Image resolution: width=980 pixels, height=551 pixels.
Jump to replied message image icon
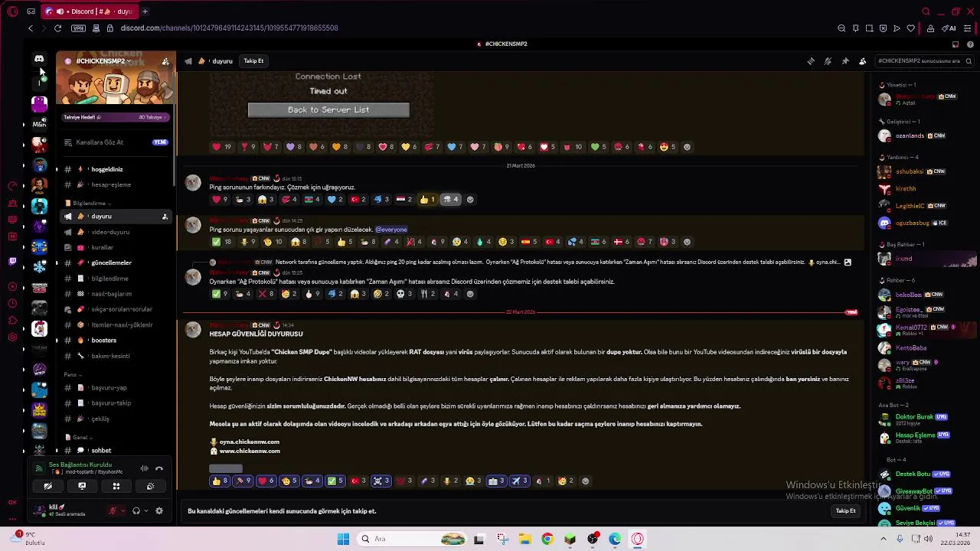[848, 262]
